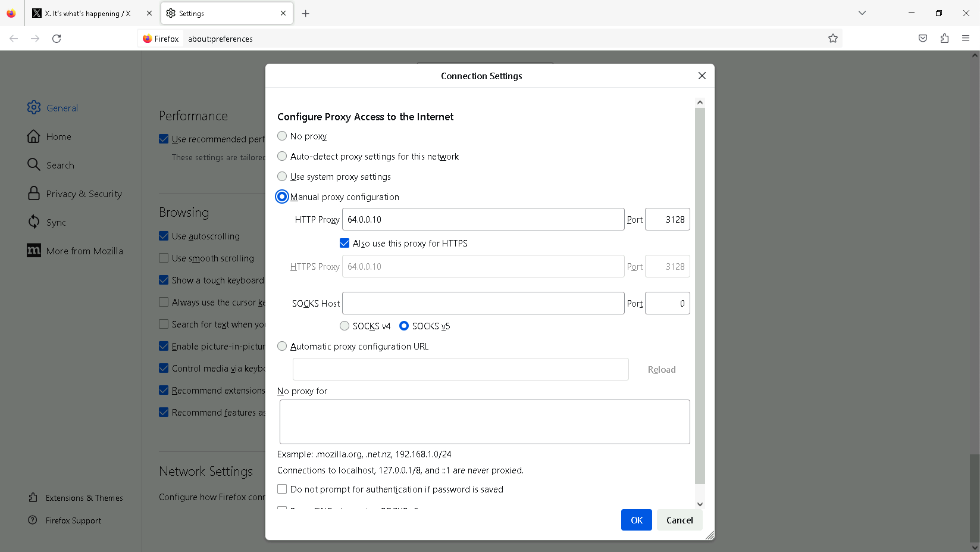The image size is (980, 552).
Task: Click the Firefox View icon
Action: pyautogui.click(x=11, y=14)
